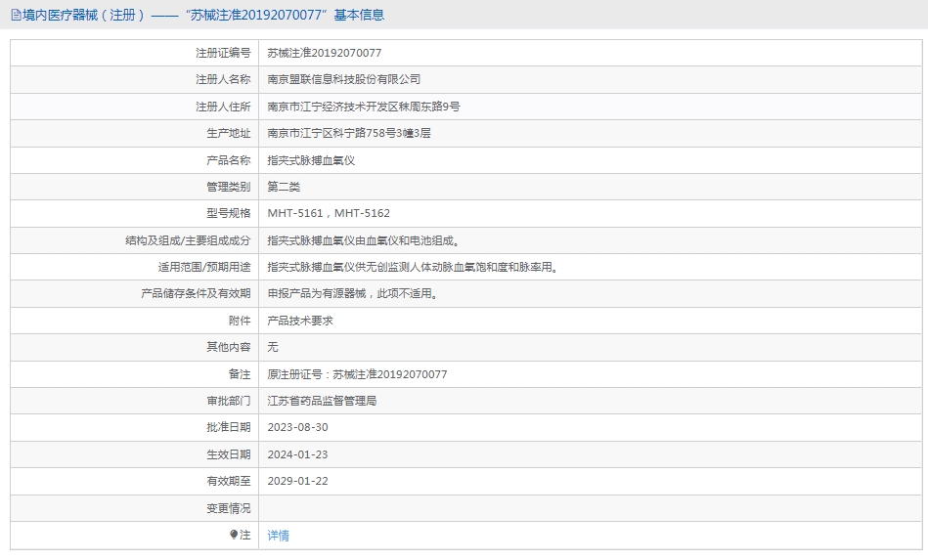Click the 型号规格 label

pyautogui.click(x=229, y=213)
